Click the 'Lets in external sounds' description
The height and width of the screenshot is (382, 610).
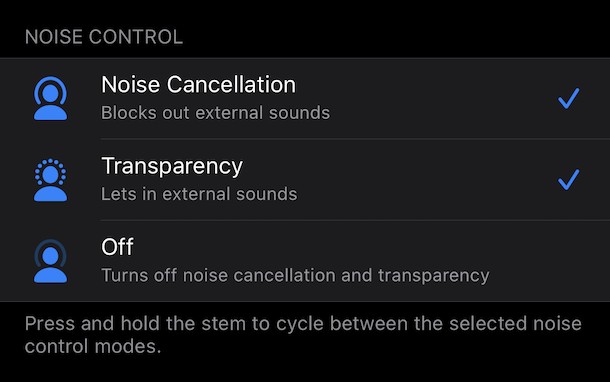pyautogui.click(x=199, y=194)
